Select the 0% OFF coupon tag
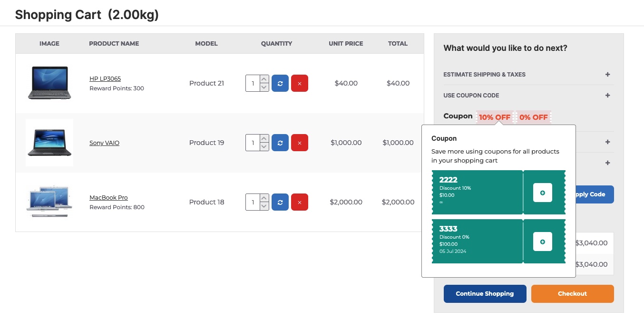 [534, 117]
